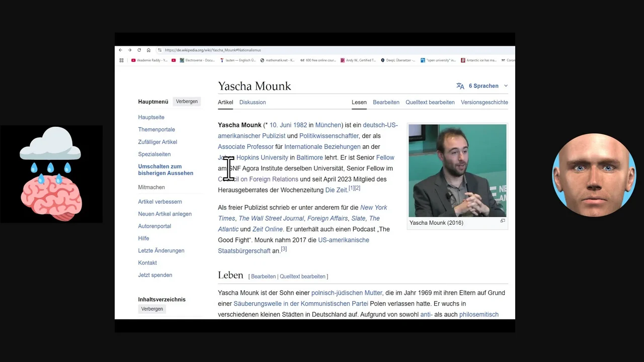This screenshot has height=362, width=644.
Task: Open the DeepL Übersetzer bookmark
Action: [x=398, y=60]
